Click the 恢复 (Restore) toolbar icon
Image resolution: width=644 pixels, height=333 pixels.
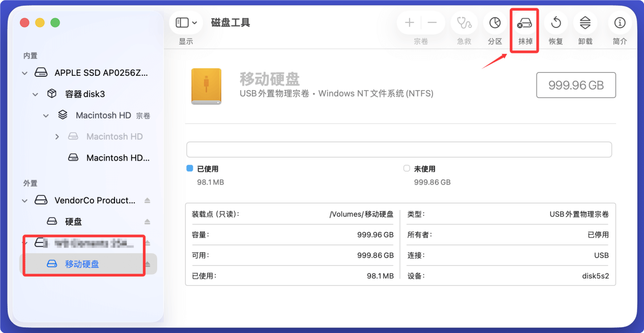(555, 22)
